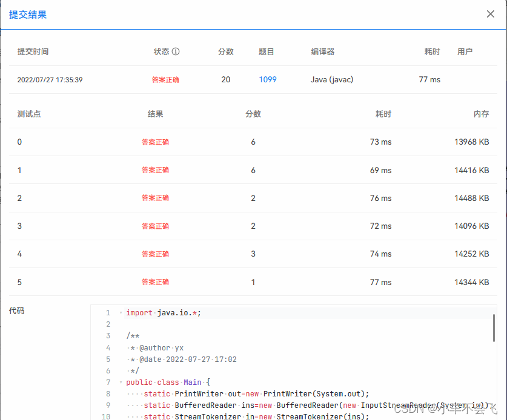Select line number 8 in the code viewer
Screen dimensions: 507x420
click(x=108, y=393)
